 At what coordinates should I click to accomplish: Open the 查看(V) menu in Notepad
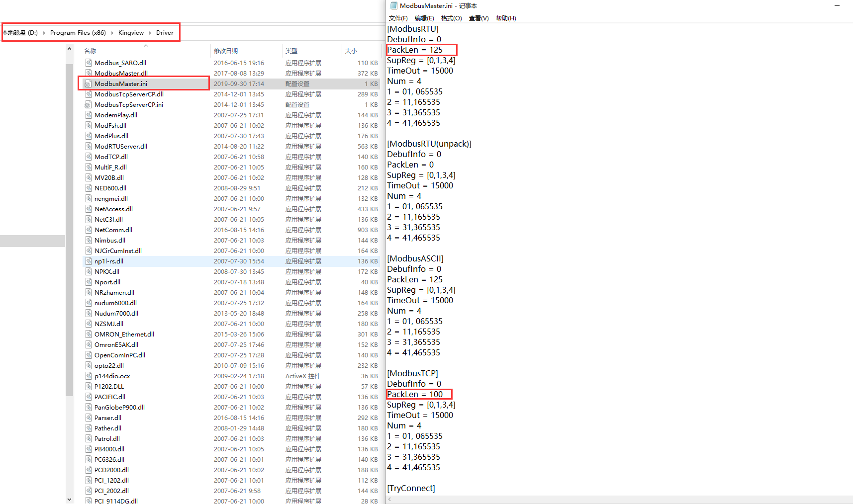point(479,18)
